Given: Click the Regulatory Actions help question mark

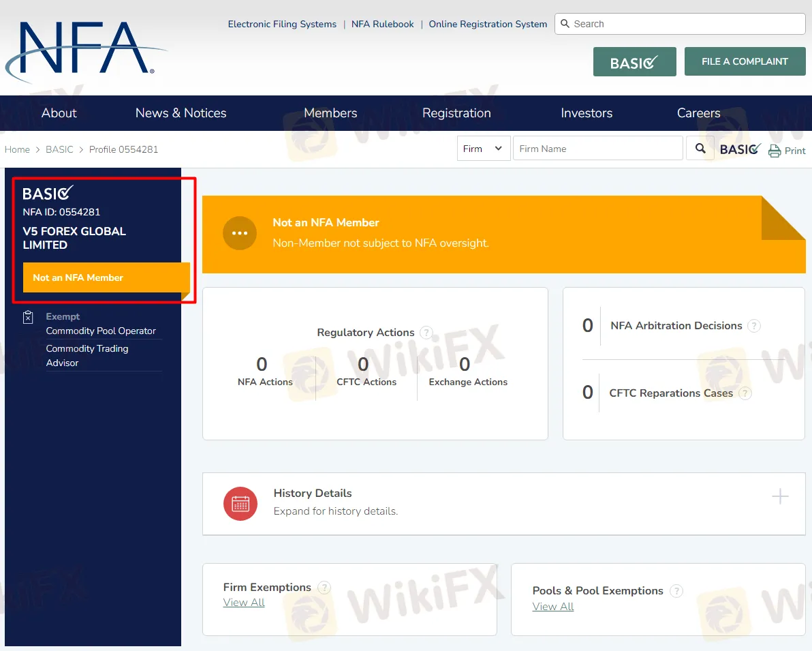Looking at the screenshot, I should (x=426, y=333).
